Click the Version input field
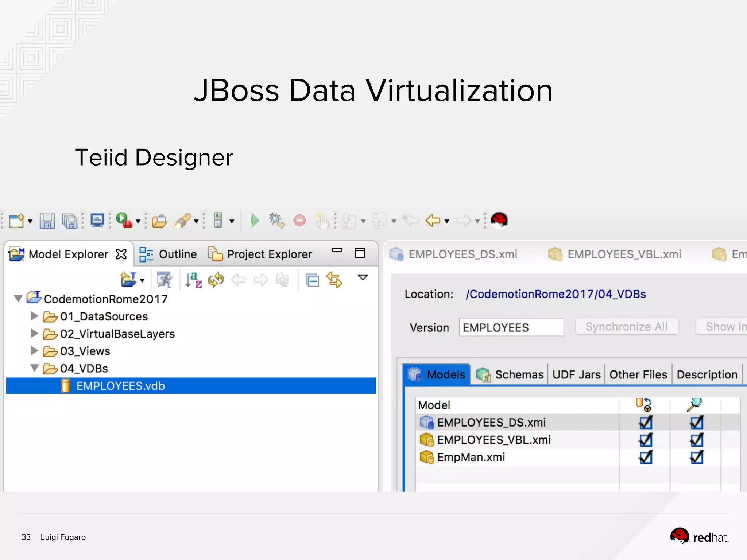The width and height of the screenshot is (747, 560). coord(511,327)
